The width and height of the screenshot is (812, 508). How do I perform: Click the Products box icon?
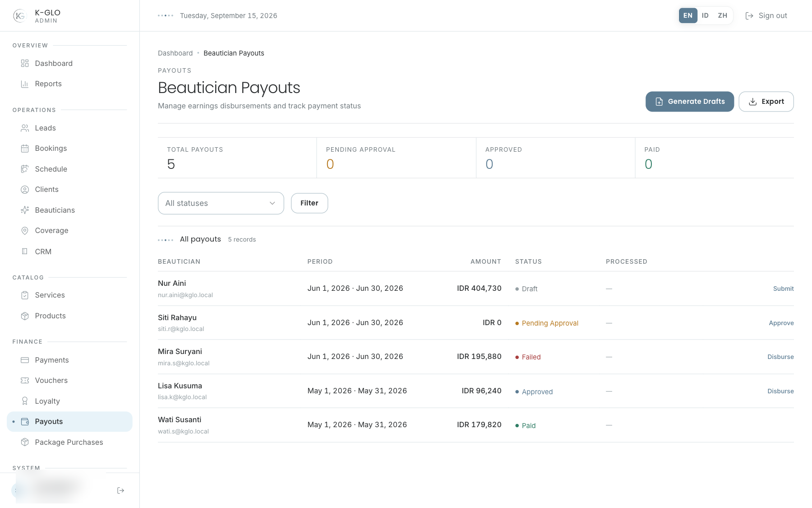[x=25, y=316]
